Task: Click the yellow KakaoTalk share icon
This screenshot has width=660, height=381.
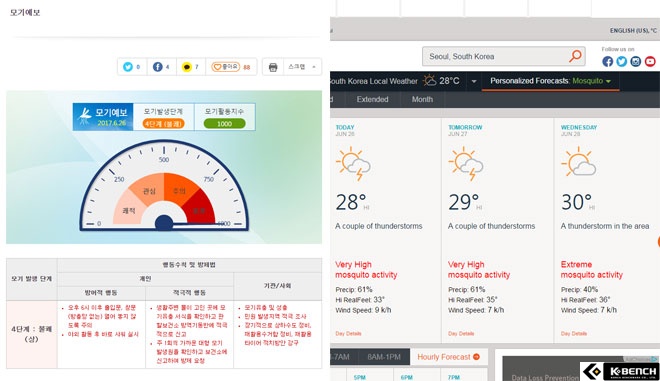Action: tap(186, 67)
